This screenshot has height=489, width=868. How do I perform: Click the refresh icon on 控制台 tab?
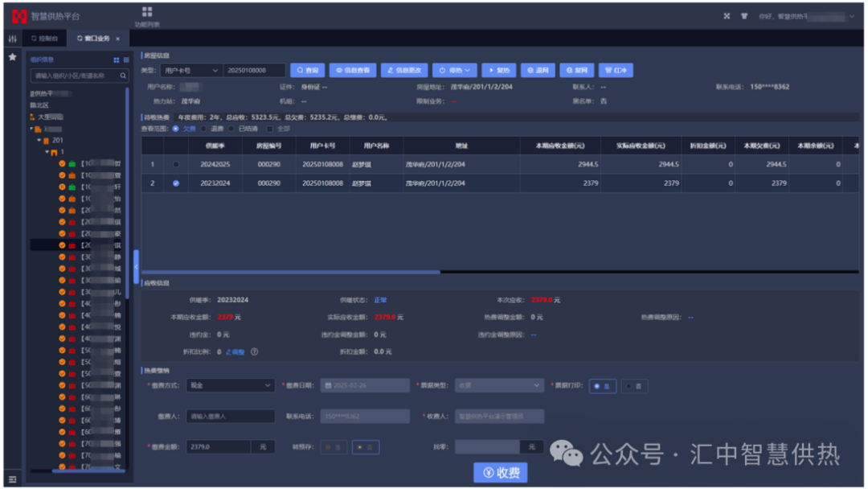click(34, 39)
